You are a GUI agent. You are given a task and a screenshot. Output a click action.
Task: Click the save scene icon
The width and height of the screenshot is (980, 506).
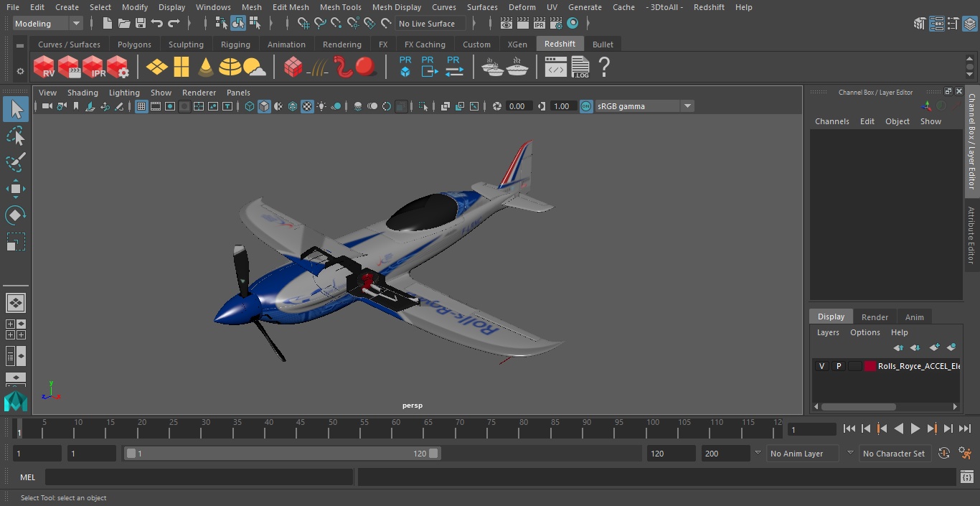pyautogui.click(x=141, y=24)
